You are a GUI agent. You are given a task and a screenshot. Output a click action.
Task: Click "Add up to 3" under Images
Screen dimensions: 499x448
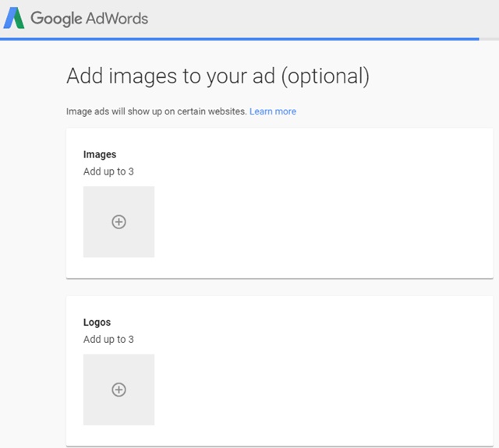tap(108, 171)
